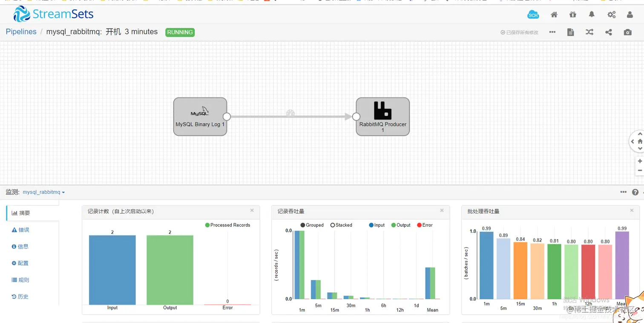Toggle Input series in throughput legend
This screenshot has height=323, width=644.
(377, 225)
